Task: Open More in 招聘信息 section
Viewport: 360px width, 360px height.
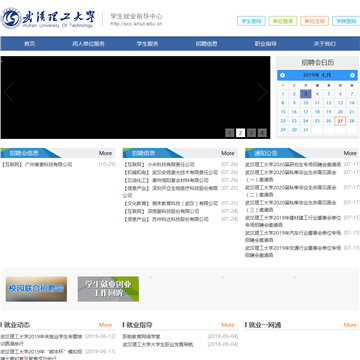Action: (228, 153)
